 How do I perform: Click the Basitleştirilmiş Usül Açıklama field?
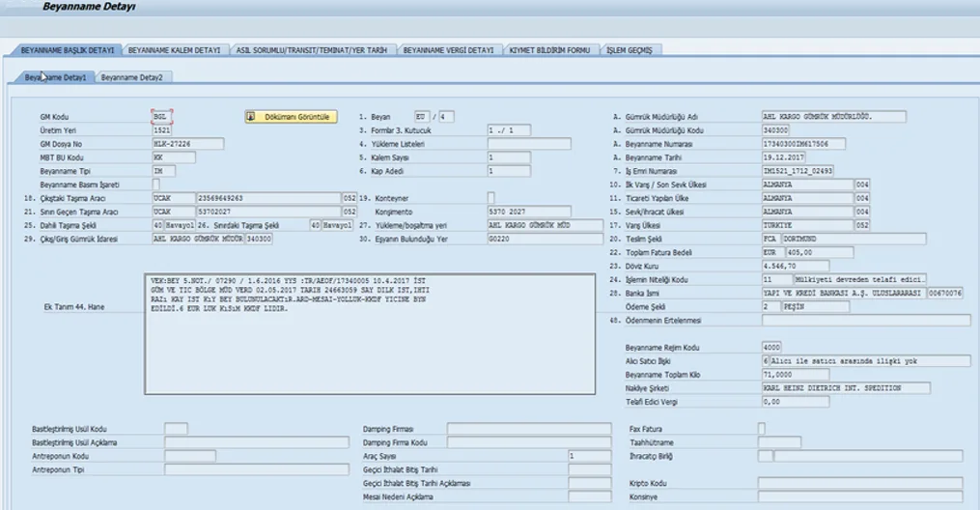coord(256,442)
